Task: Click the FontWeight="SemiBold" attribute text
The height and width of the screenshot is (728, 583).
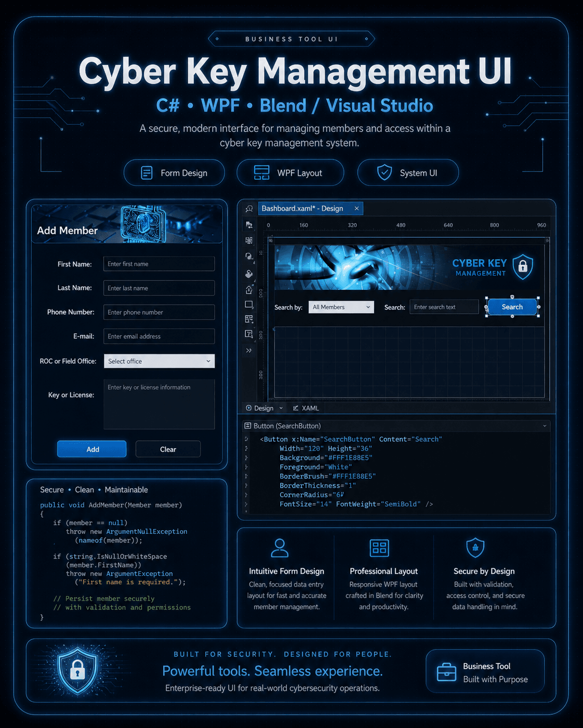Action: (378, 504)
